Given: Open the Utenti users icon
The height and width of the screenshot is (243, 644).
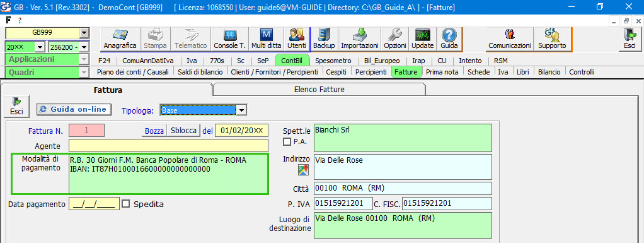Looking at the screenshot, I should pyautogui.click(x=297, y=40).
